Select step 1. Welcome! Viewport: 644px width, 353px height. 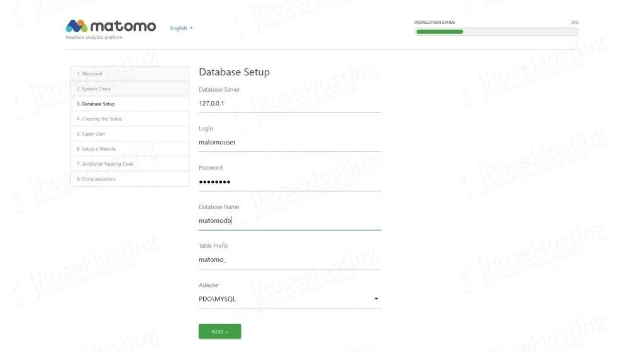point(130,73)
